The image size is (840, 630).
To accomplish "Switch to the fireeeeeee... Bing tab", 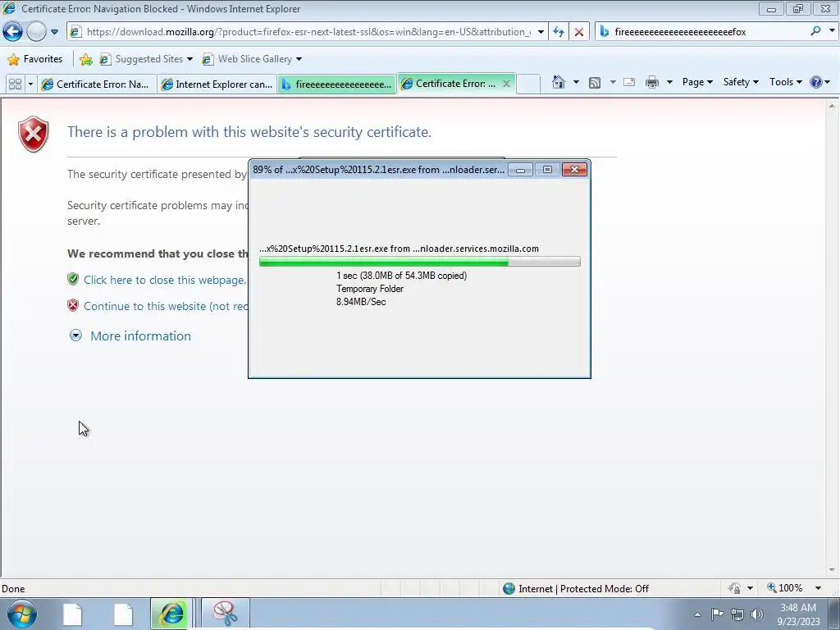I will tap(337, 84).
